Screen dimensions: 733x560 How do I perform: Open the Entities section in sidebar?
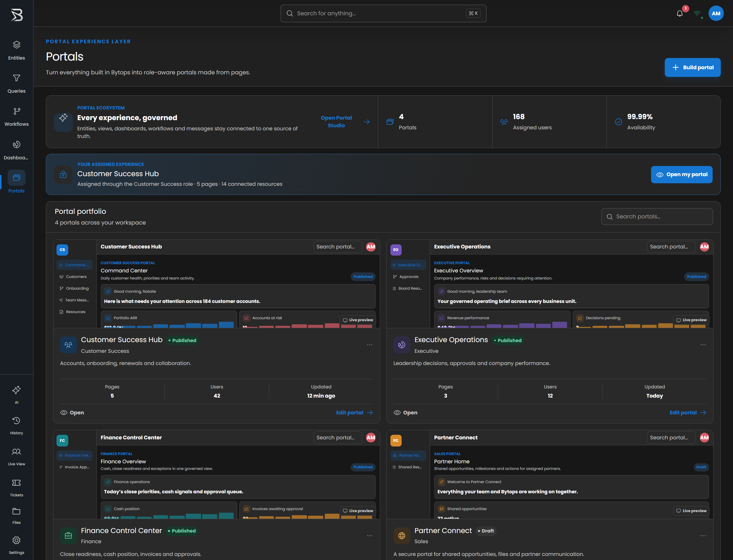click(16, 50)
